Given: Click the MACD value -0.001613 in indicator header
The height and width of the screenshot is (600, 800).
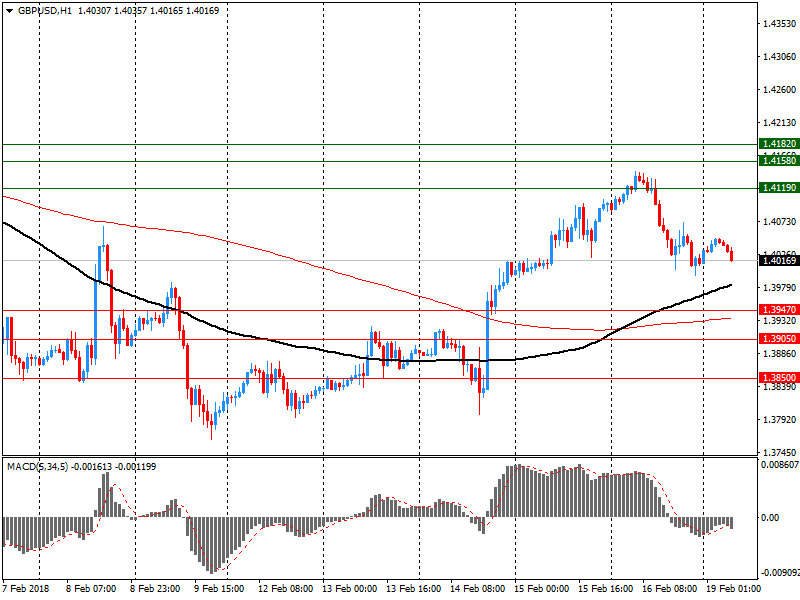Looking at the screenshot, I should [91, 467].
